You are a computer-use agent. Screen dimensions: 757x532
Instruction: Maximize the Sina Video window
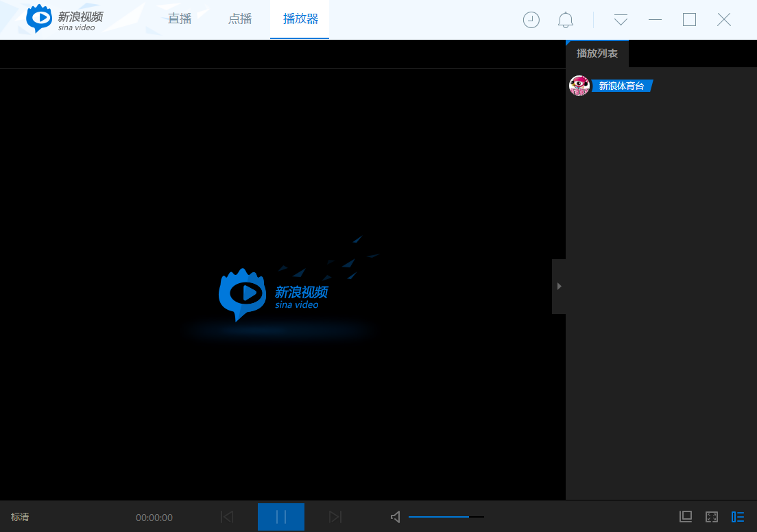689,20
